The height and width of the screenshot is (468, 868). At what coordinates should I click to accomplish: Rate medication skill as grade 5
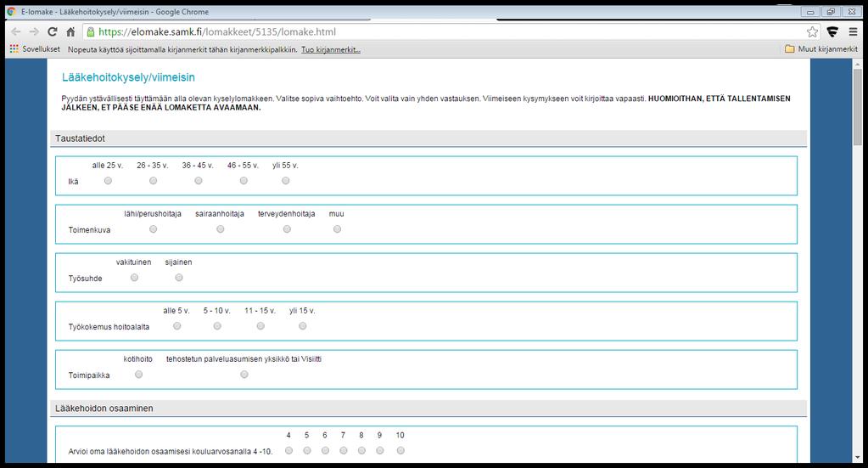pos(307,450)
